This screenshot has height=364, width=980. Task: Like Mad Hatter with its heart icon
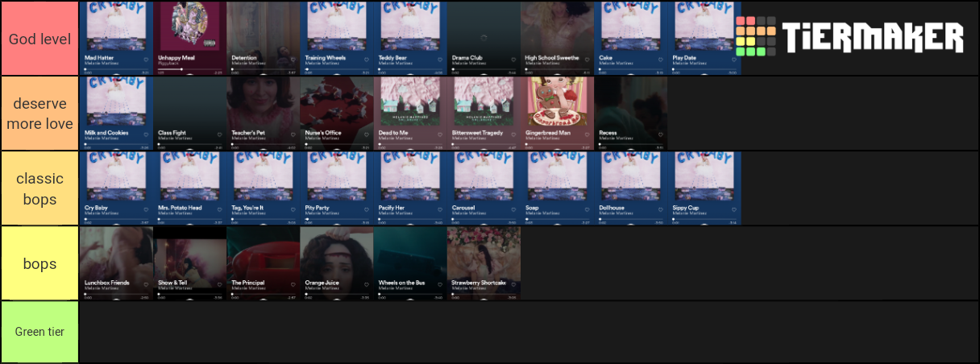coord(146,60)
